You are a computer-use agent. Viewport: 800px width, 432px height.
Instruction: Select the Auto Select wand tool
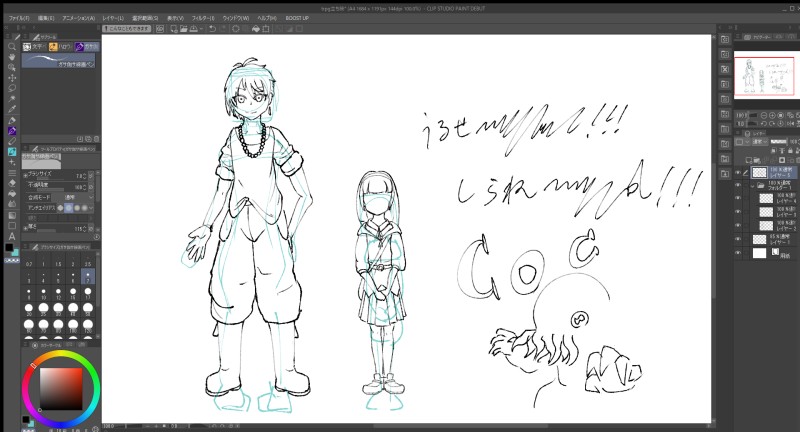[x=12, y=98]
